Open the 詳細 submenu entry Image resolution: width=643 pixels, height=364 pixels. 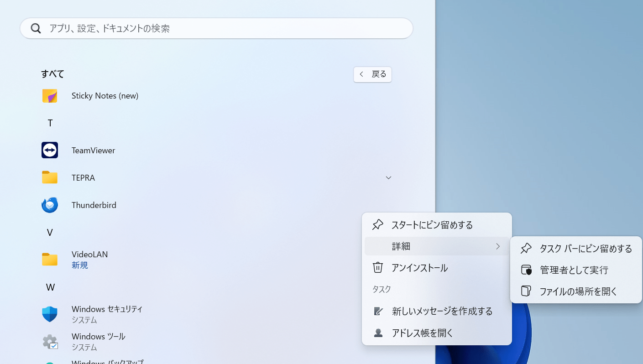click(x=437, y=246)
